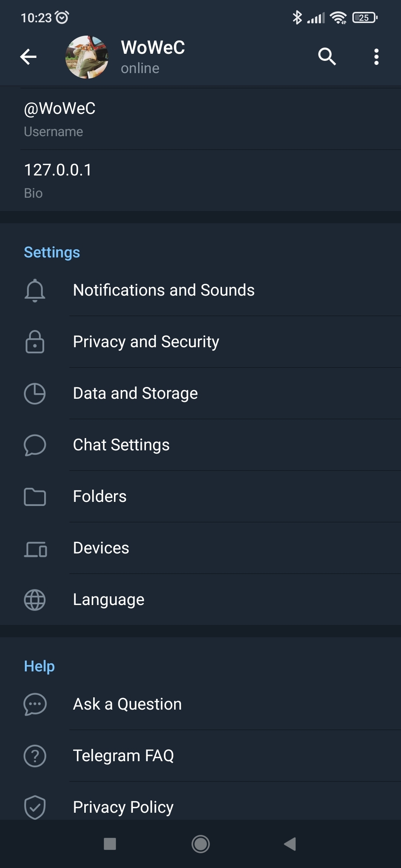Open Privacy and Security
This screenshot has width=401, height=868.
pos(146,342)
